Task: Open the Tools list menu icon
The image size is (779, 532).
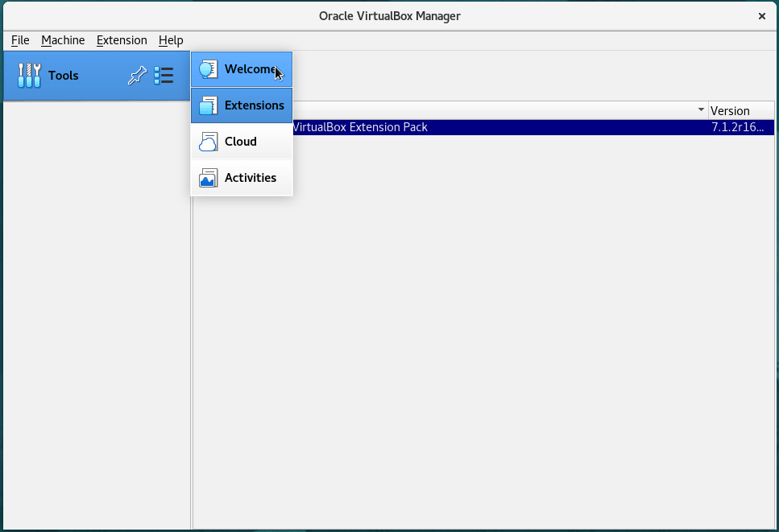Action: tap(164, 76)
